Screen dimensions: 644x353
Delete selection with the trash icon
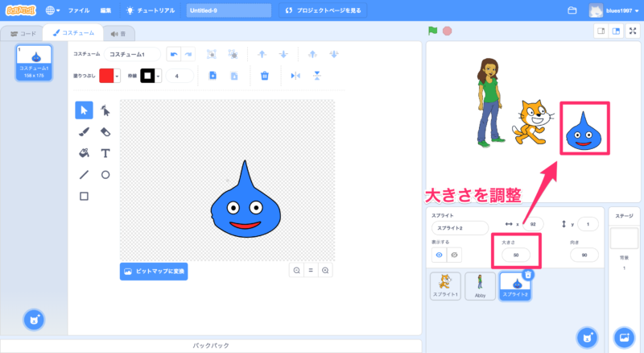(x=264, y=76)
